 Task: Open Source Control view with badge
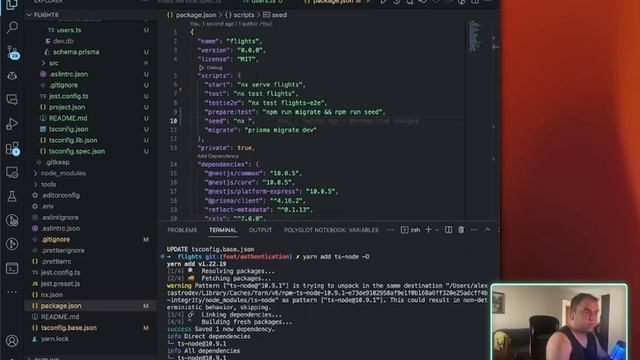click(12, 52)
